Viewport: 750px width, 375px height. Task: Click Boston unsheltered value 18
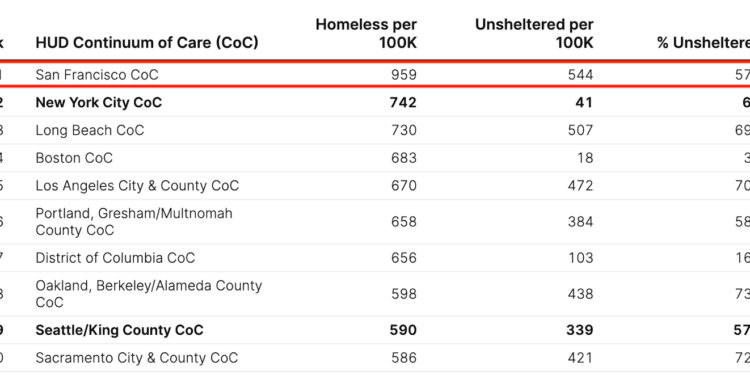pyautogui.click(x=585, y=158)
